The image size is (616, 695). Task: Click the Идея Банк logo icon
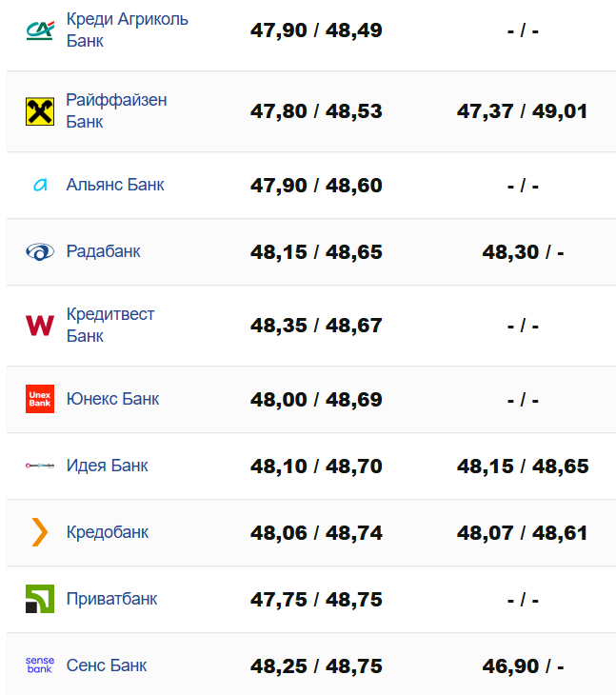[x=39, y=467]
